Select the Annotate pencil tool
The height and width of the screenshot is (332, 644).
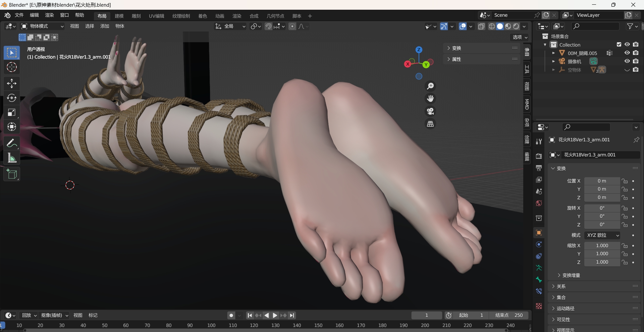(12, 143)
